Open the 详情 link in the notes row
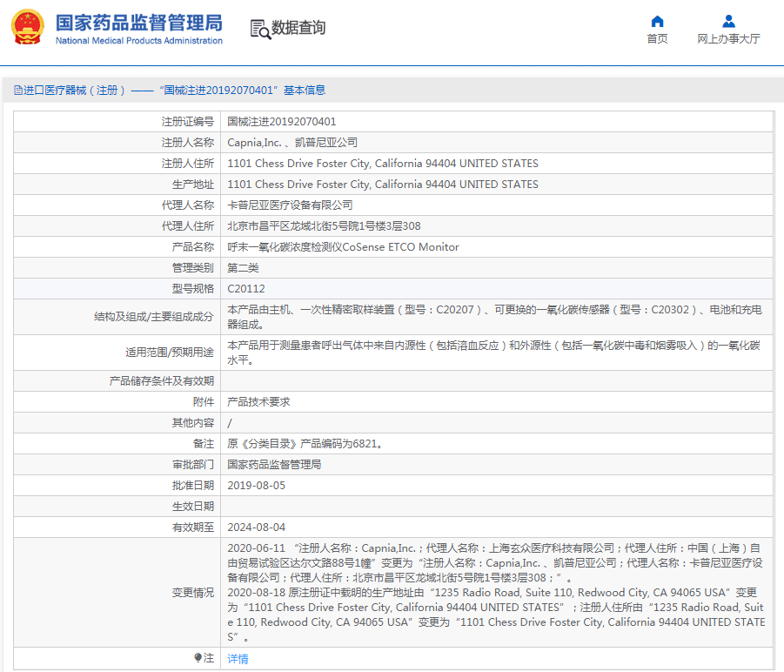 pos(238,659)
